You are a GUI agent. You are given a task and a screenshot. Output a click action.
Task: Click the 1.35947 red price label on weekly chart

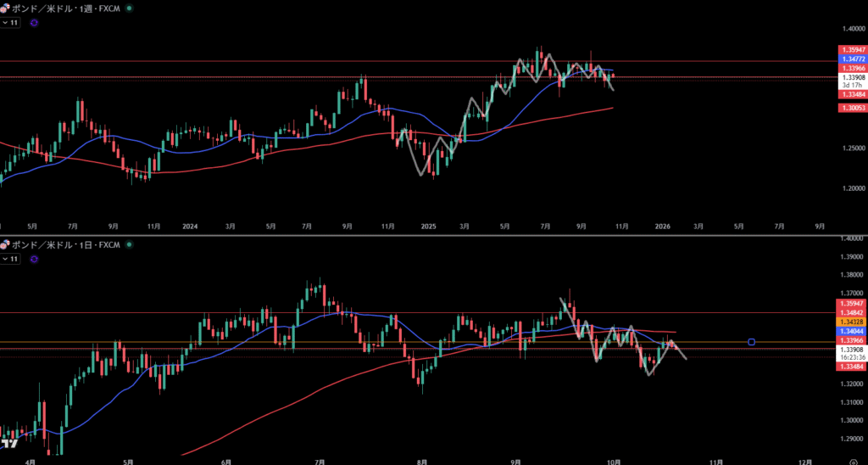pyautogui.click(x=852, y=50)
